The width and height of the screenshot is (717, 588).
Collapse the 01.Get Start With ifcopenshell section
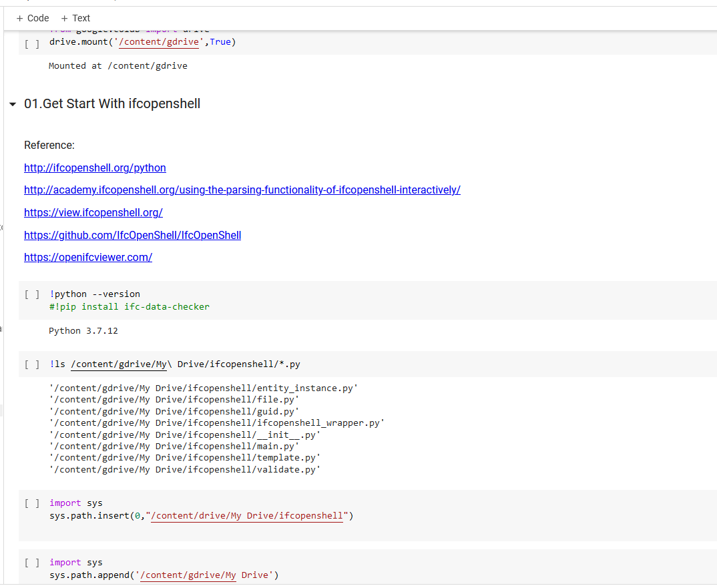pyautogui.click(x=13, y=105)
